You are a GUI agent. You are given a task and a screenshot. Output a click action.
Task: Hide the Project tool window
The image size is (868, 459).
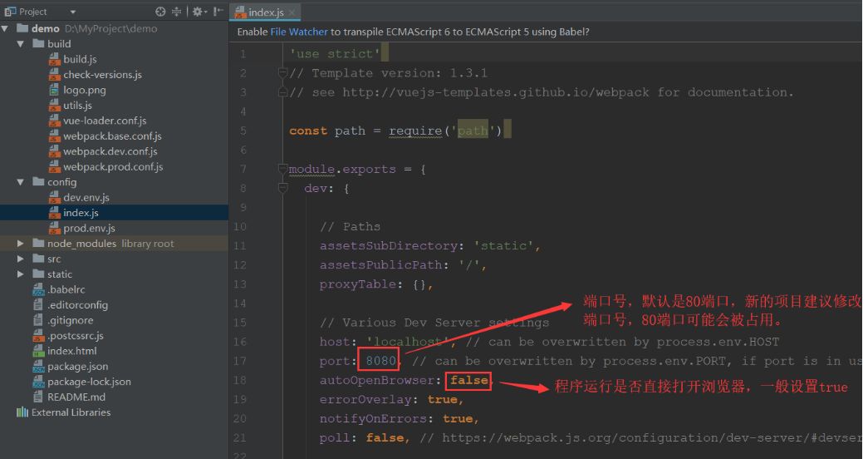(218, 11)
